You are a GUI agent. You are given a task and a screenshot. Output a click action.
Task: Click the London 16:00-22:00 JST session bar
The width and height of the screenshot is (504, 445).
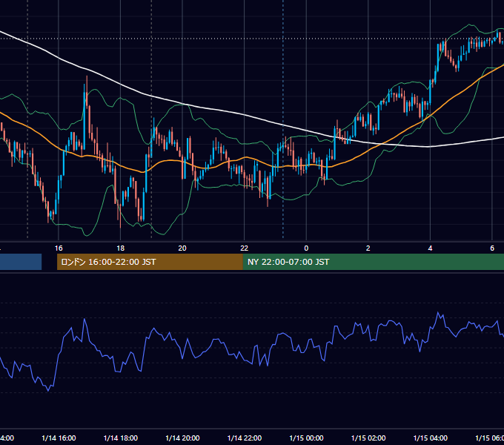[150, 262]
